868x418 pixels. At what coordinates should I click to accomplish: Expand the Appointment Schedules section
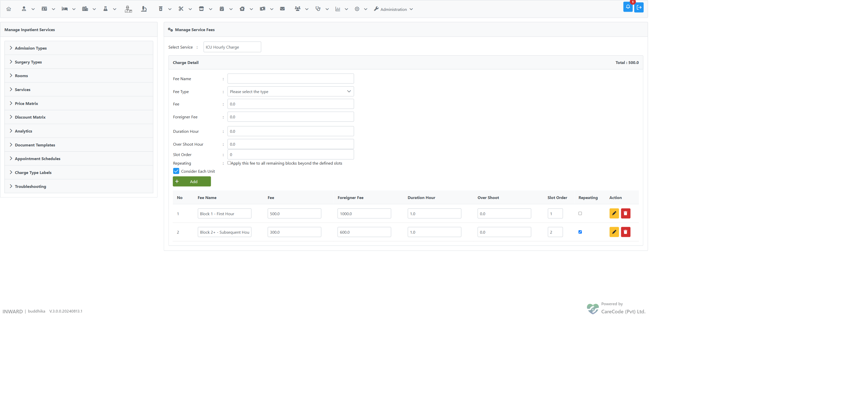coord(79,159)
